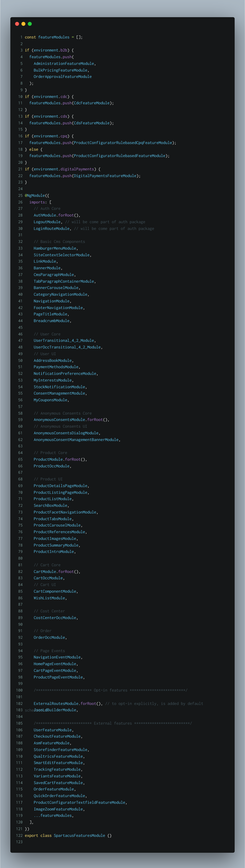The image size is (245, 868).
Task: Select OrderOccModule on line 92
Action: (49, 637)
